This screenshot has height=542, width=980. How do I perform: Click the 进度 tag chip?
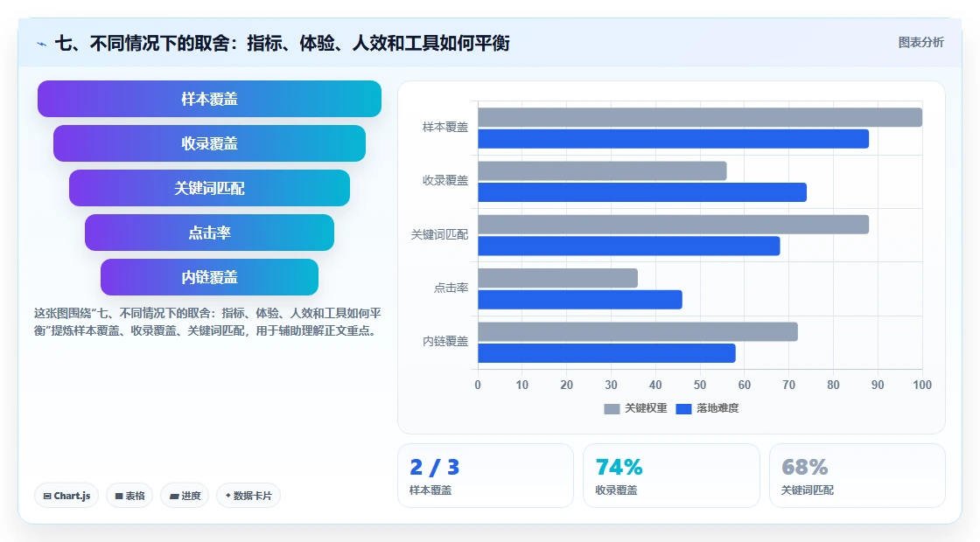click(x=185, y=496)
